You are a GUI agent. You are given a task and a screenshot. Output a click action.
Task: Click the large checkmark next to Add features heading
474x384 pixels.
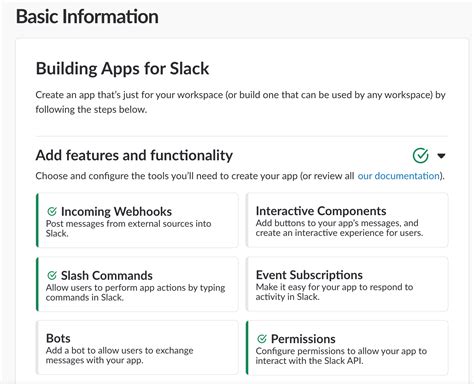click(421, 155)
